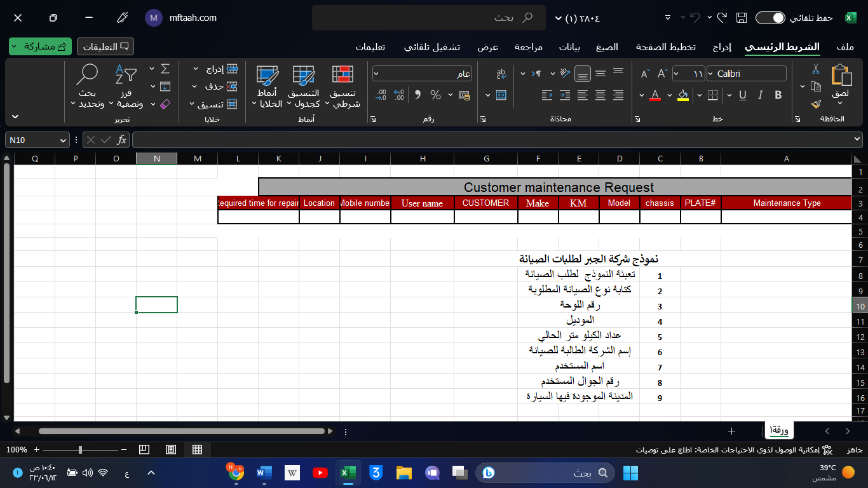Click the percent style icon
Image resolution: width=868 pixels, height=488 pixels.
tap(435, 95)
